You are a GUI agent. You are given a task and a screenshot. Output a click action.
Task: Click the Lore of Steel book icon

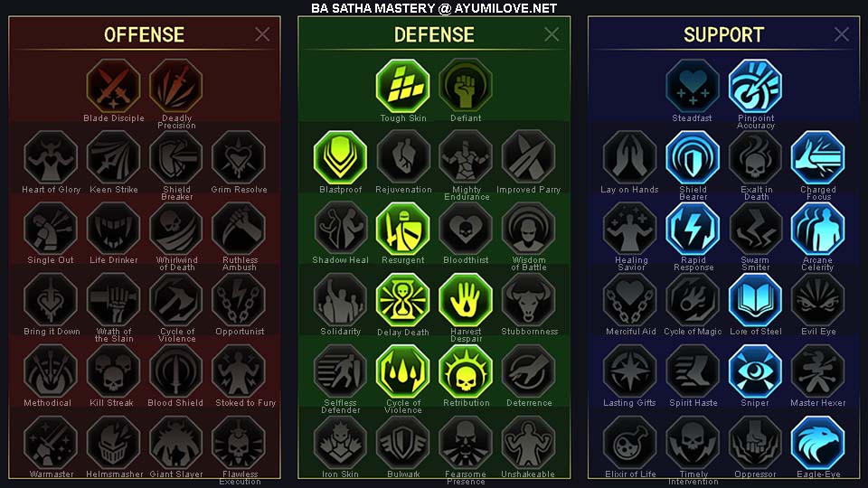click(755, 300)
